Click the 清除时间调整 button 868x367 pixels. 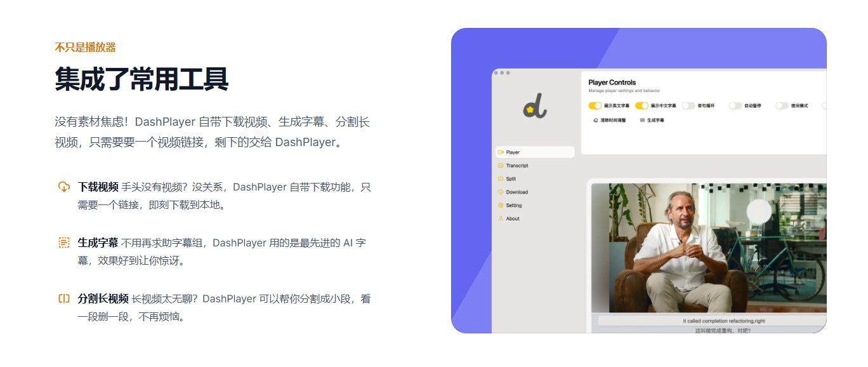(x=609, y=120)
